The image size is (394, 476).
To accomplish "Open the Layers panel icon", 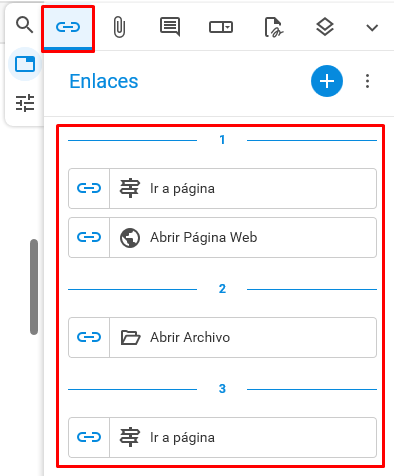I will tap(324, 27).
